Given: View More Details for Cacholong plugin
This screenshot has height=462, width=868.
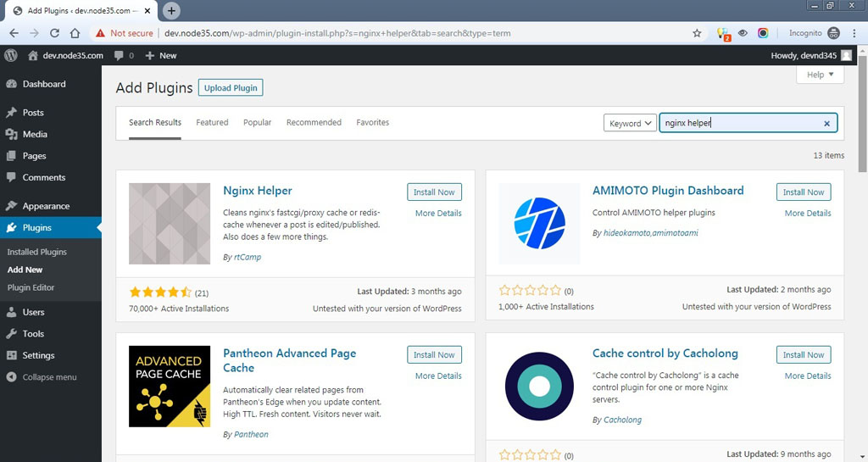Looking at the screenshot, I should tap(808, 376).
